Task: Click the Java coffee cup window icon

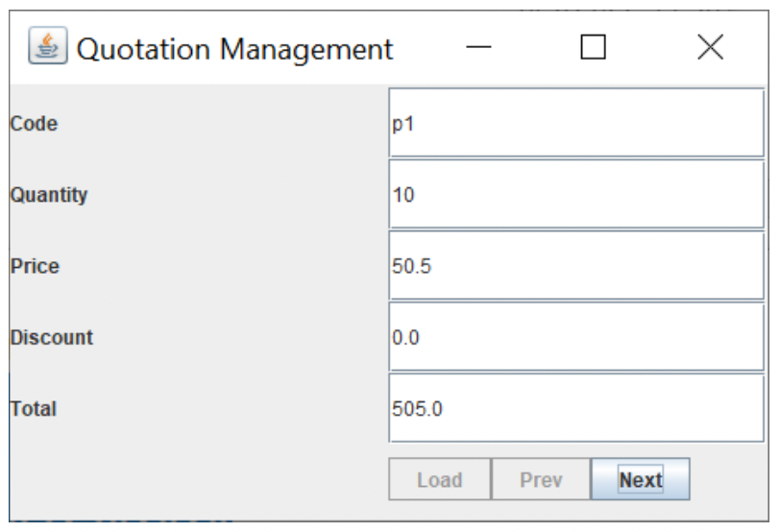Action: 48,46
